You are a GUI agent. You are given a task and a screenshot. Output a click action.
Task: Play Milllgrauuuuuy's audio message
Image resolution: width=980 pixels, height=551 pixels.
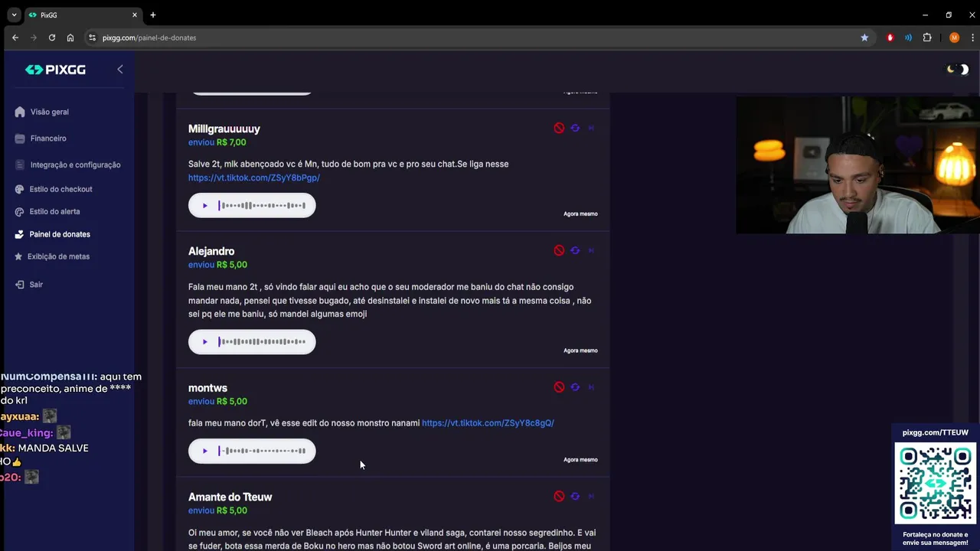[x=204, y=205]
